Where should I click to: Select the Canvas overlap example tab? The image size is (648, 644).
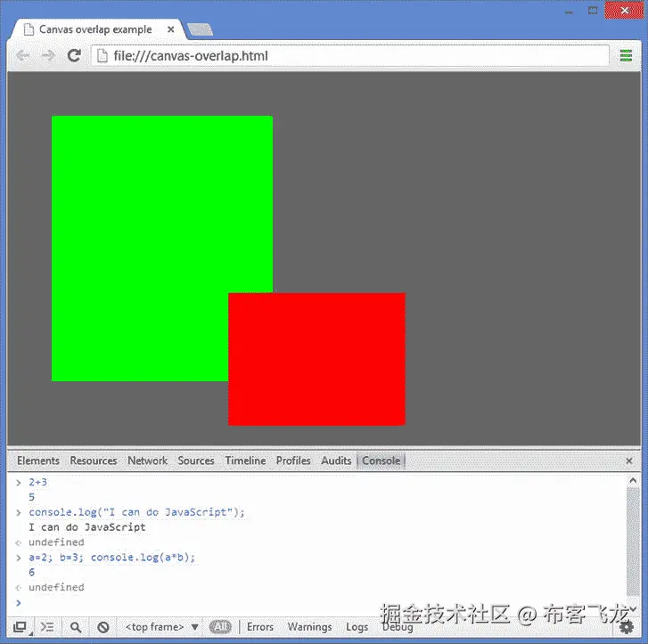coord(97,29)
